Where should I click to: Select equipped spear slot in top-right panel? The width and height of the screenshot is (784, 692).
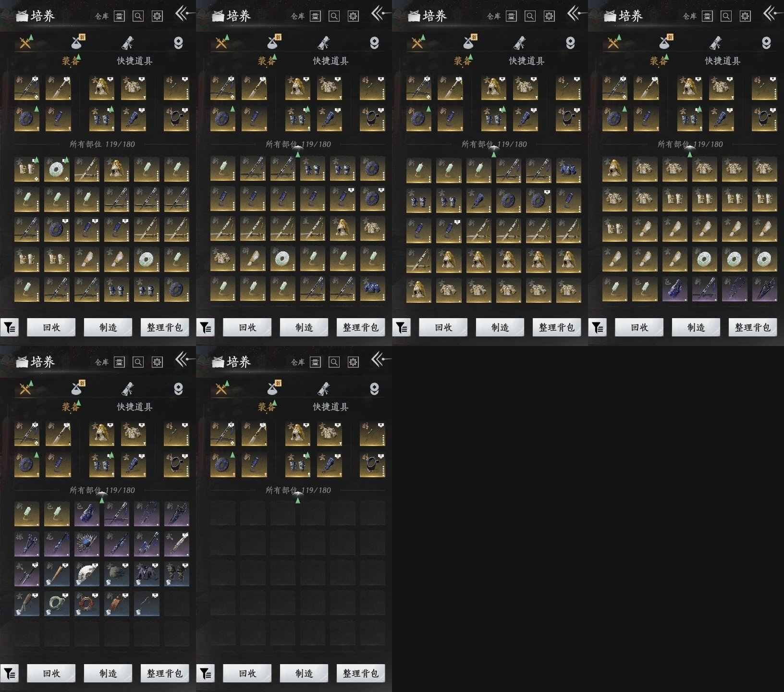click(646, 87)
